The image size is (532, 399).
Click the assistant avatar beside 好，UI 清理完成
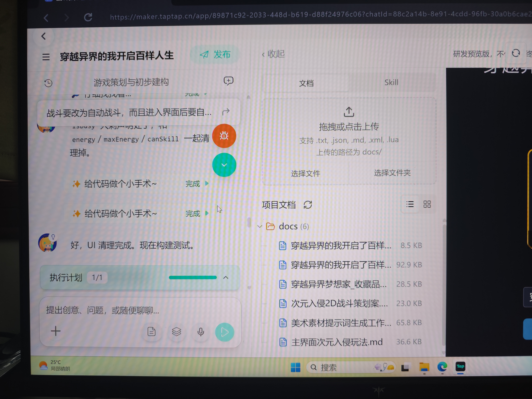pos(47,243)
